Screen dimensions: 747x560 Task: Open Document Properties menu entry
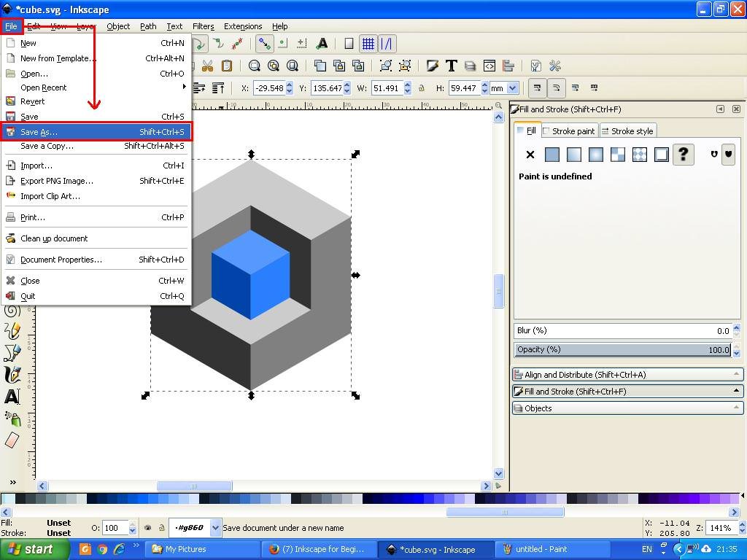(x=96, y=260)
